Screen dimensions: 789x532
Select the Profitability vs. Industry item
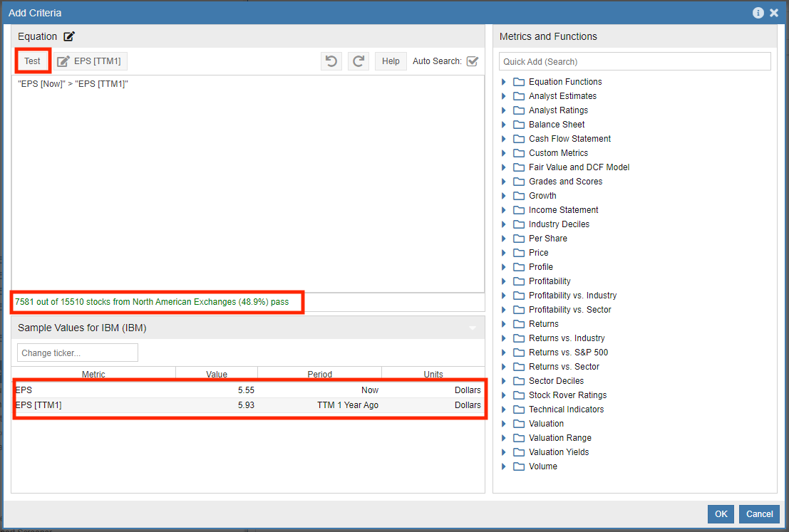coord(572,296)
